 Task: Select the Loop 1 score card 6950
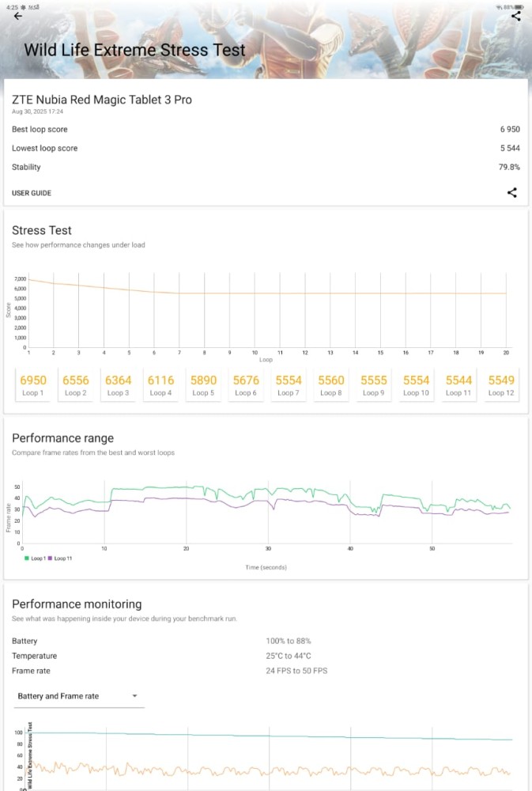[33, 385]
